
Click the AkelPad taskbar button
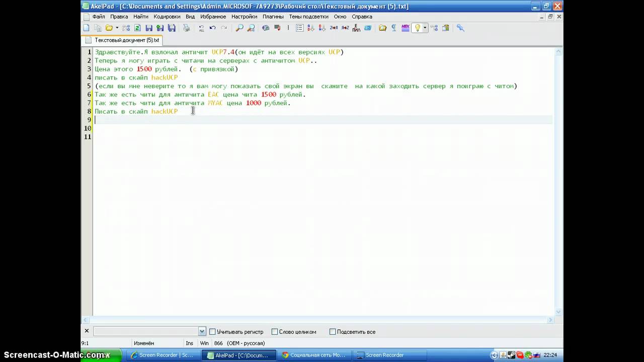[x=239, y=355]
